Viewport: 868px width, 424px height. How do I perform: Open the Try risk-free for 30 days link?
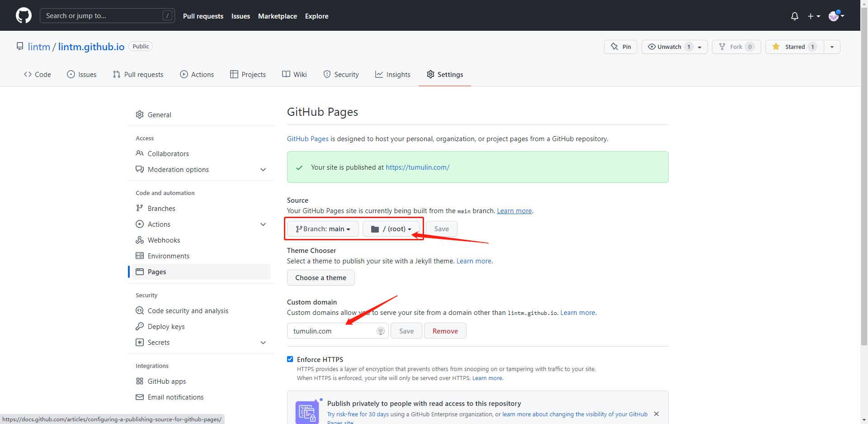[358, 414]
